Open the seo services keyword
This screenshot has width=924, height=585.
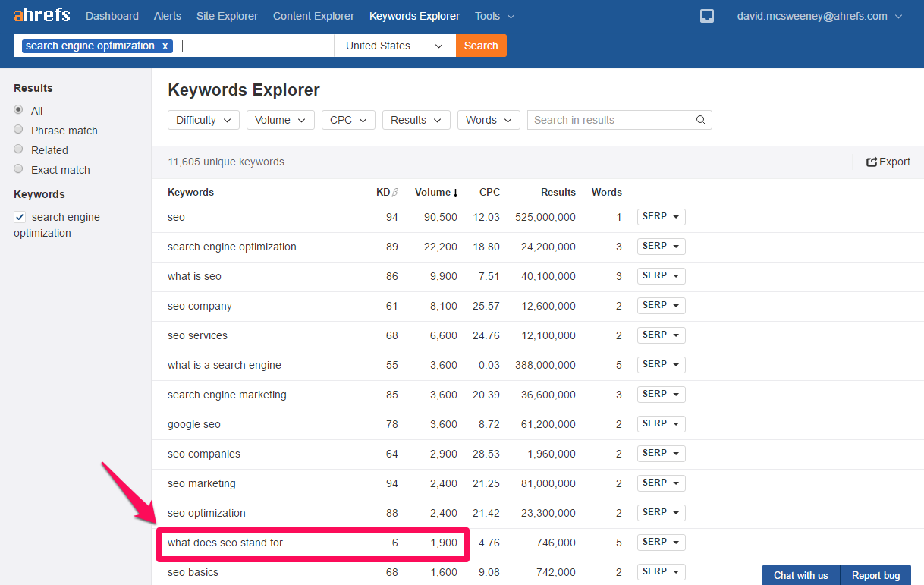pos(197,335)
